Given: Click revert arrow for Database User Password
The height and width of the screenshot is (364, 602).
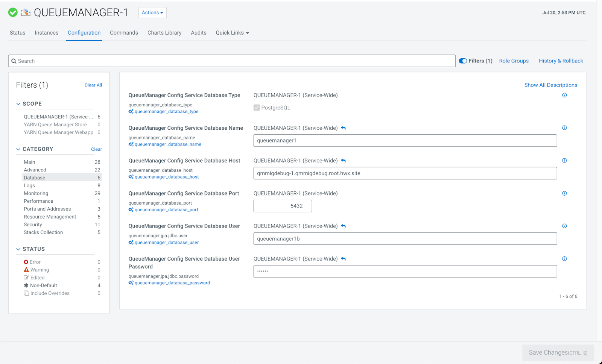Looking at the screenshot, I should pos(343,259).
